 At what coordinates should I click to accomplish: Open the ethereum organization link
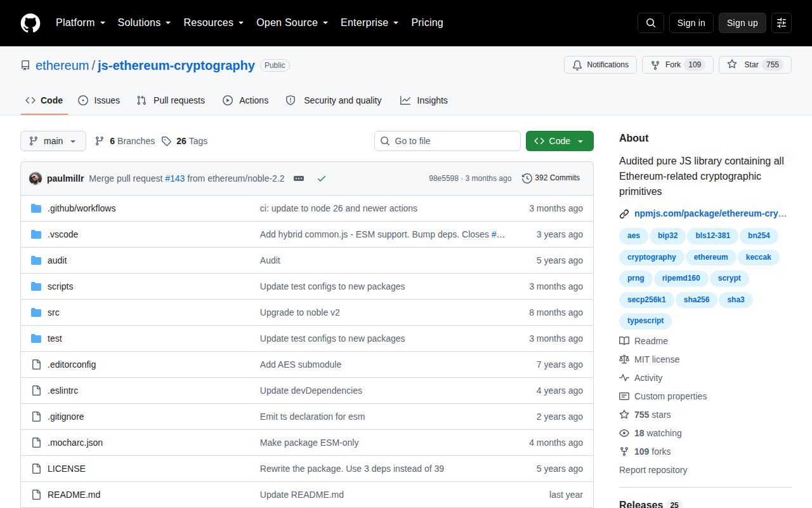(x=62, y=65)
